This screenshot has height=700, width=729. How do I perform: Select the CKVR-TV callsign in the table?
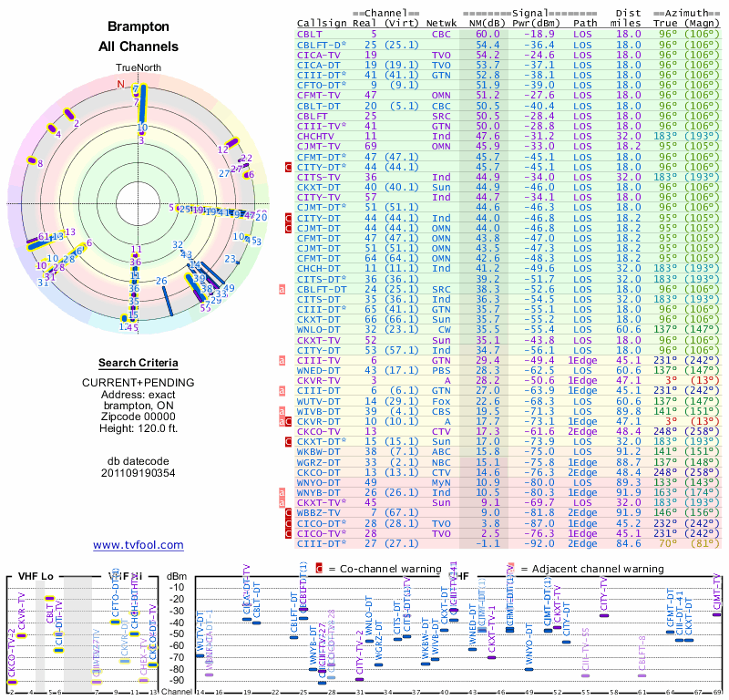tap(319, 380)
